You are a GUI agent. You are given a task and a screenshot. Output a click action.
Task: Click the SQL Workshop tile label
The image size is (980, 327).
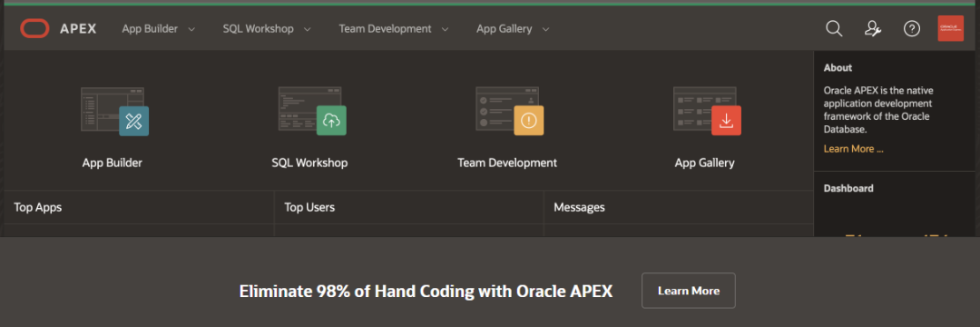[309, 163]
